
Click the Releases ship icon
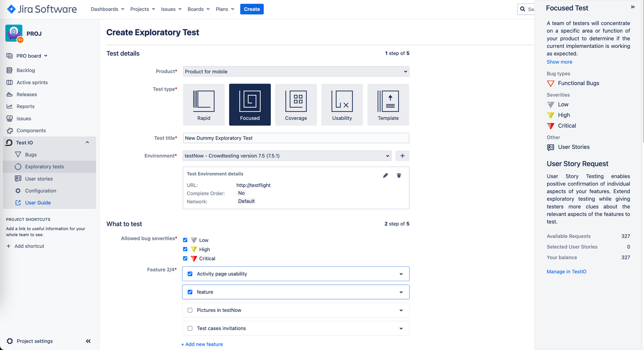pos(9,94)
